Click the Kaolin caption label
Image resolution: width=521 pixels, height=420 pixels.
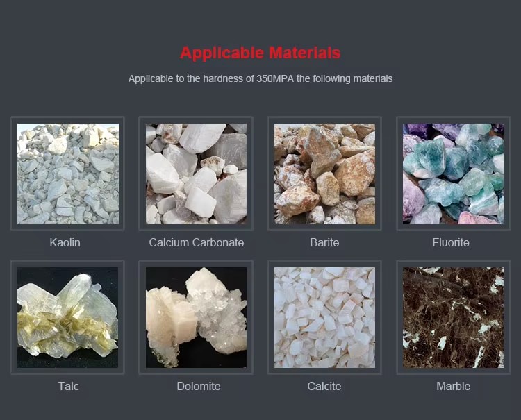tap(65, 242)
